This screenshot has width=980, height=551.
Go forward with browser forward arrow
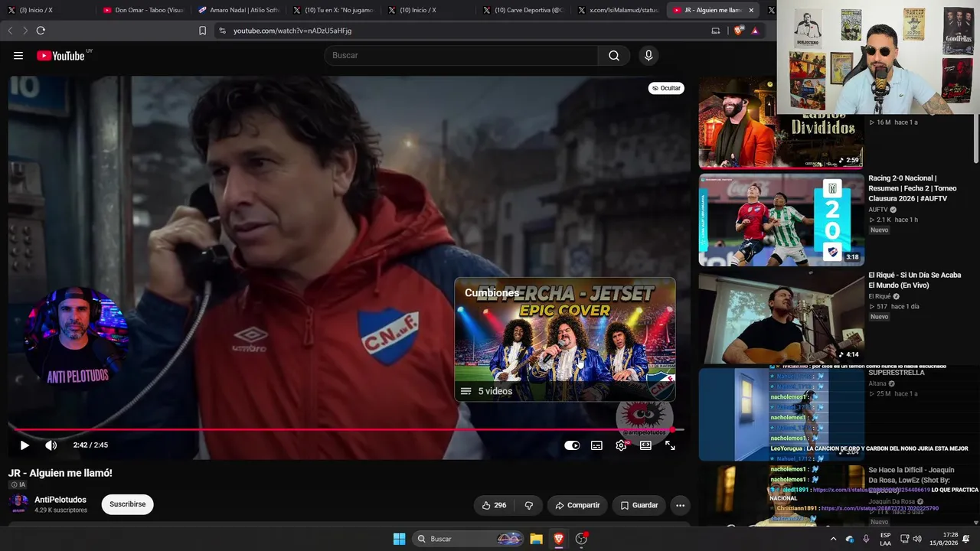pyautogui.click(x=24, y=31)
